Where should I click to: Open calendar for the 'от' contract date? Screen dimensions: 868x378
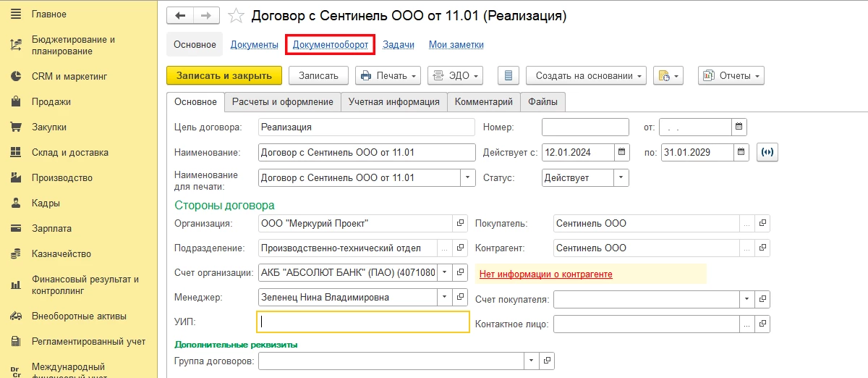click(739, 127)
